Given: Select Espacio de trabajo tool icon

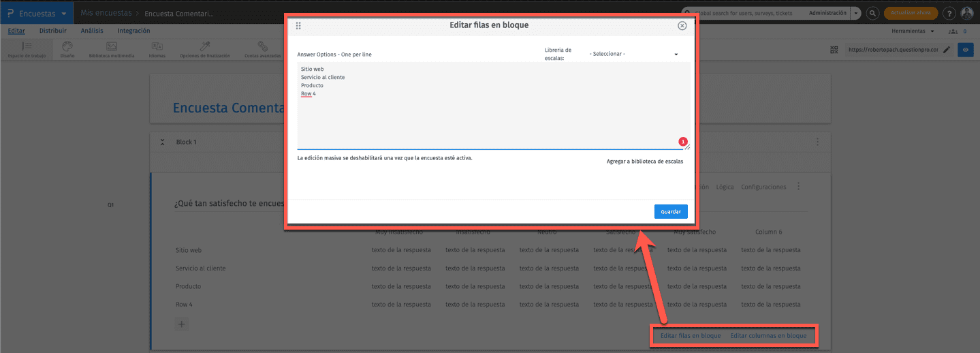Looking at the screenshot, I should click(27, 49).
